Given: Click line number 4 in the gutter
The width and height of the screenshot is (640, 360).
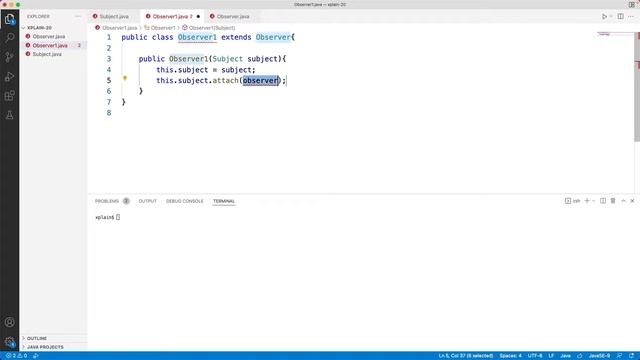Looking at the screenshot, I should (109, 70).
